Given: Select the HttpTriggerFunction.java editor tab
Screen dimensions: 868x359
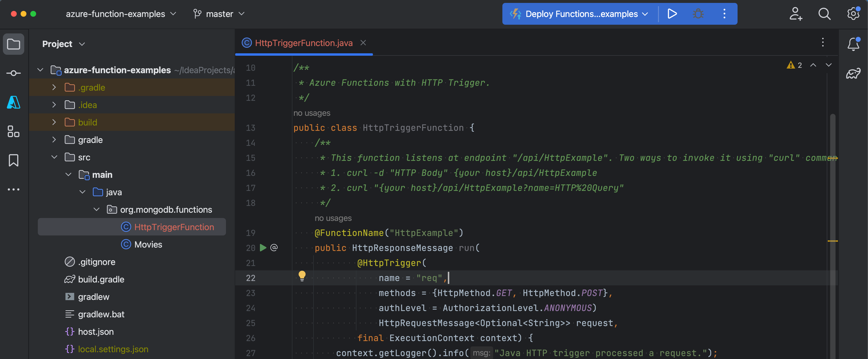Looking at the screenshot, I should (x=303, y=43).
